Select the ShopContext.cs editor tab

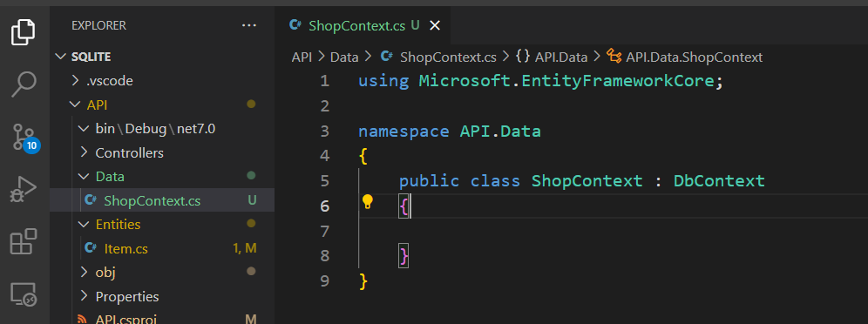pyautogui.click(x=363, y=25)
